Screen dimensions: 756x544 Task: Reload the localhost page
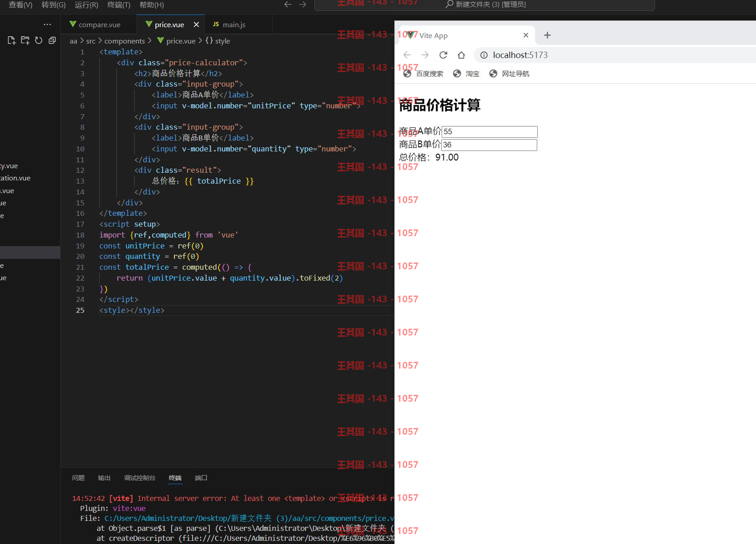(x=443, y=55)
